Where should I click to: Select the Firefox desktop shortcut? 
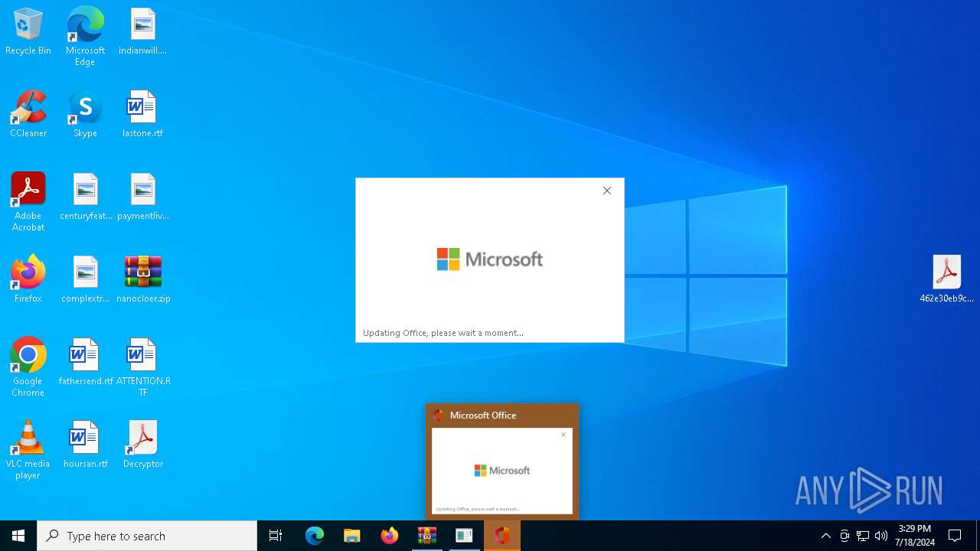coord(28,280)
